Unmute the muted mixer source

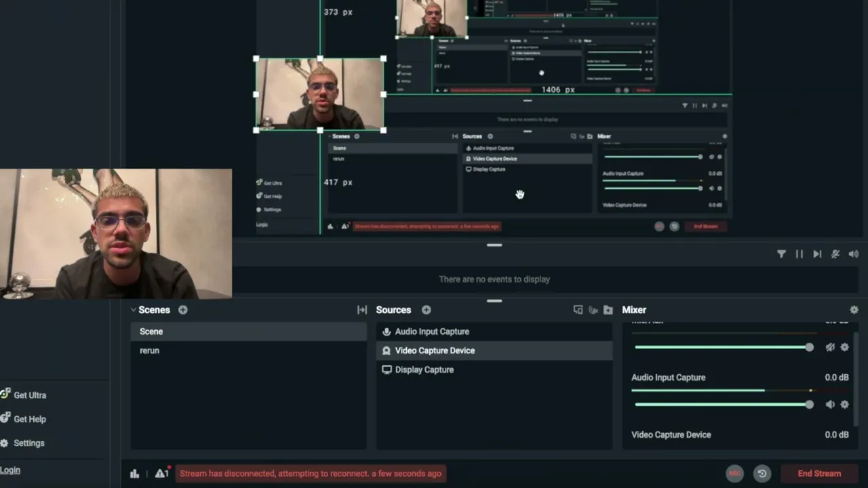[830, 347]
